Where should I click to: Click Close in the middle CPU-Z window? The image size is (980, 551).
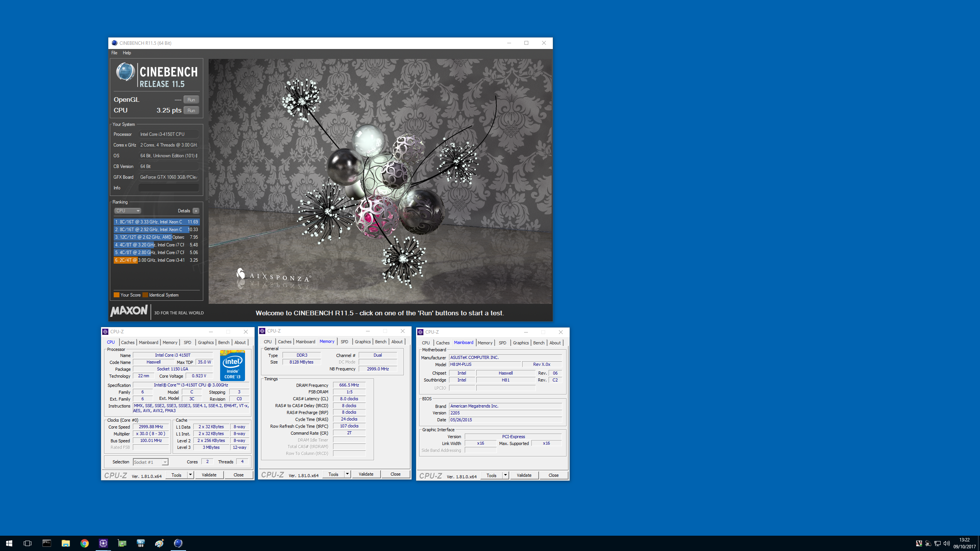pos(395,474)
